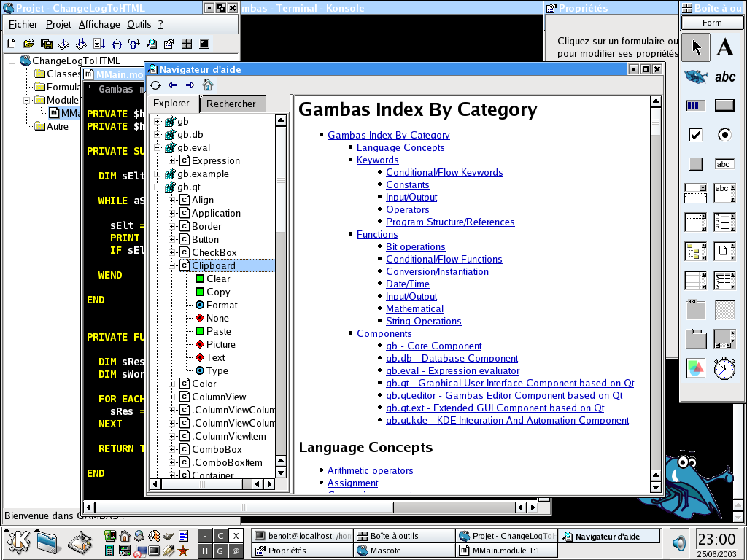Click the properties sheet icon in project toolbar
Screen dimensions: 747x560
(x=169, y=44)
